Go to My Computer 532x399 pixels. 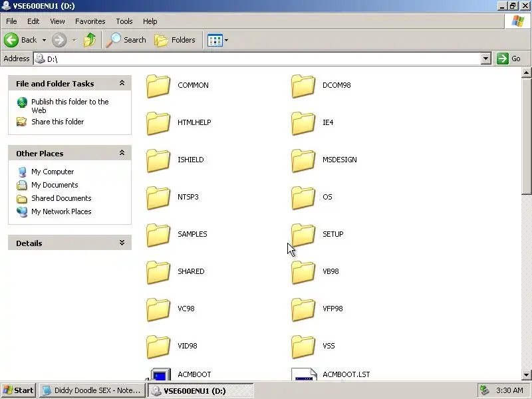(53, 172)
